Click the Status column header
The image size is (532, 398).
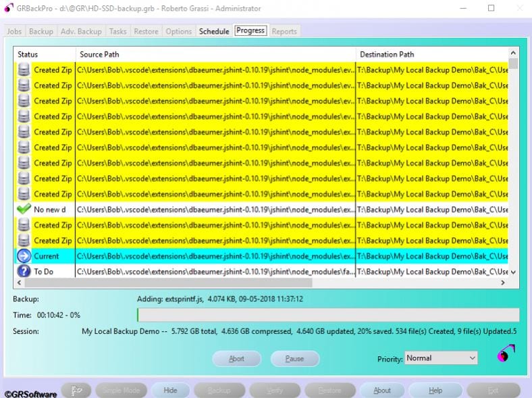pyautogui.click(x=45, y=54)
